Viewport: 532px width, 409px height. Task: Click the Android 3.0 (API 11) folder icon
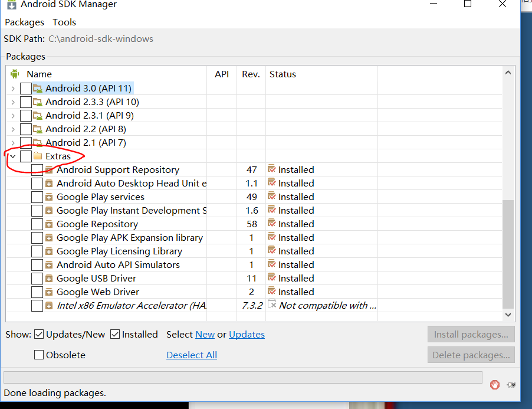38,89
